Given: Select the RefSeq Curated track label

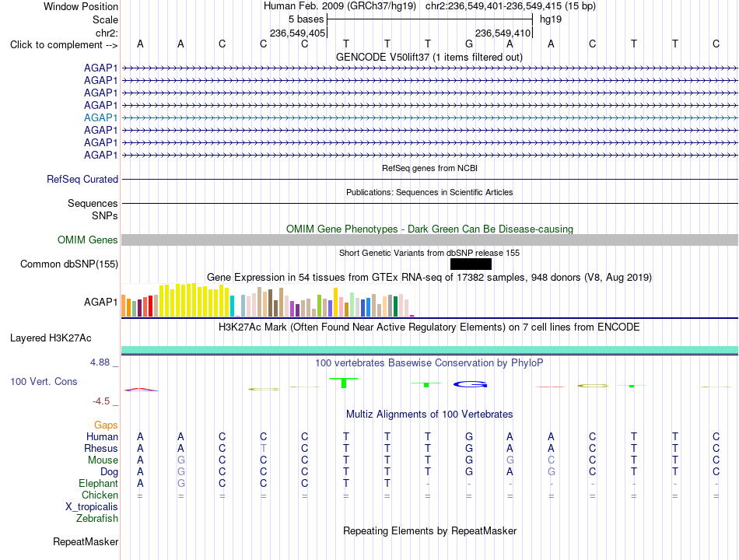Looking at the screenshot, I should [x=82, y=179].
